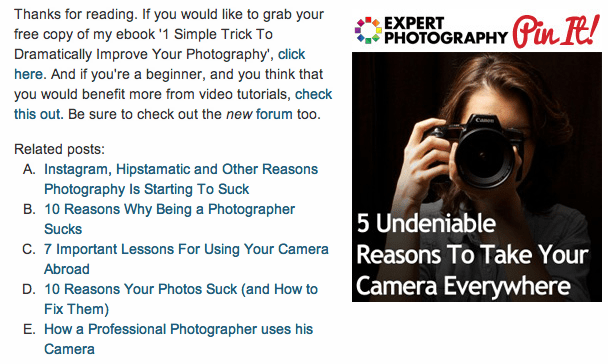Click the 'Photography Is Starting To Suck' link line
Viewport: 608px width, 364px height.
point(146,189)
